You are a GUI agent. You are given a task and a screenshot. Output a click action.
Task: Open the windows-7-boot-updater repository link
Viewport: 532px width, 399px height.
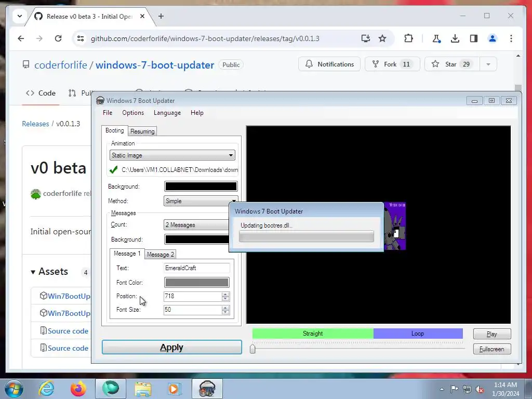coord(155,65)
